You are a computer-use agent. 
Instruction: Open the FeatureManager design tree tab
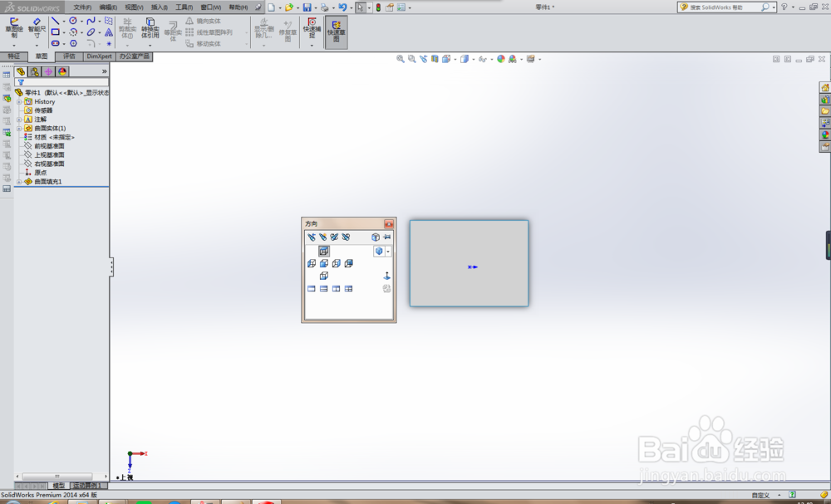click(x=21, y=71)
